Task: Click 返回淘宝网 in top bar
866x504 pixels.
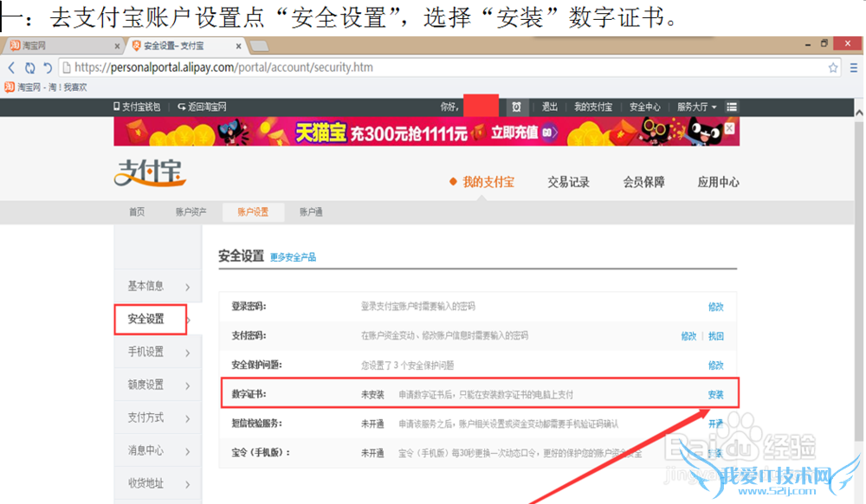Action: tap(202, 107)
